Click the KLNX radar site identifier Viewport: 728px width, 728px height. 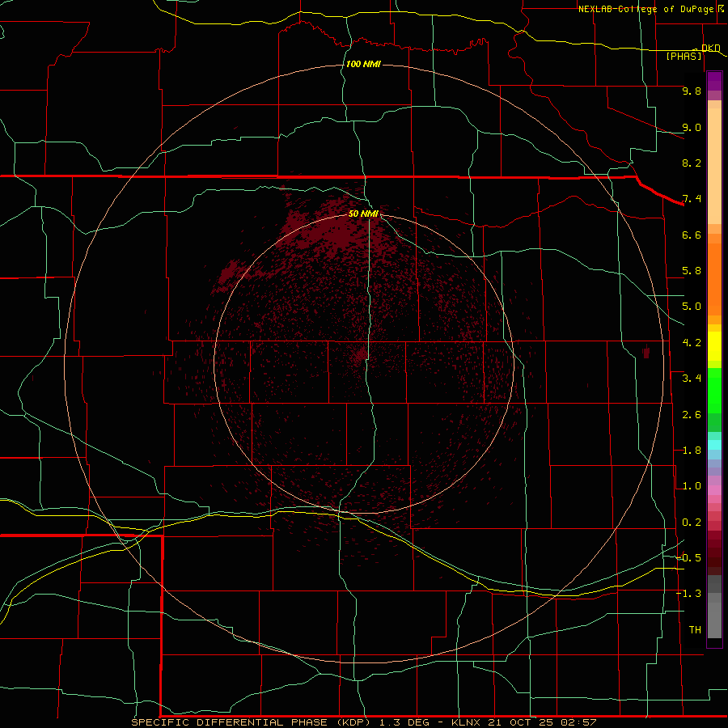click(x=467, y=722)
